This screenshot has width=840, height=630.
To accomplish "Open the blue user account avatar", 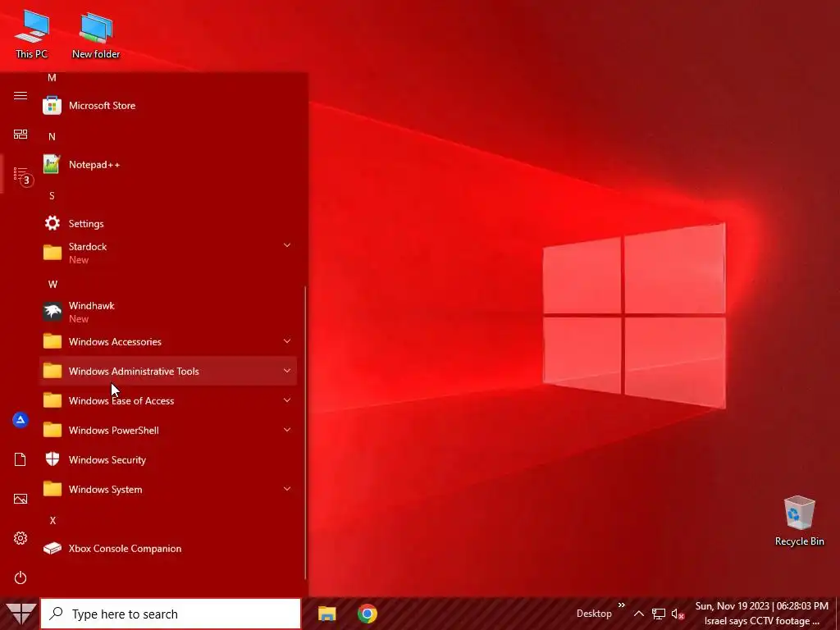I will [21, 420].
